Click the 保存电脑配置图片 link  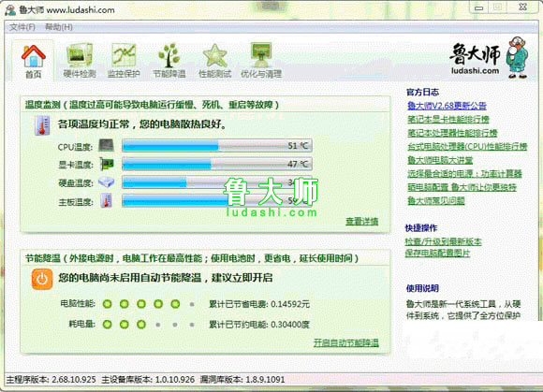click(437, 254)
